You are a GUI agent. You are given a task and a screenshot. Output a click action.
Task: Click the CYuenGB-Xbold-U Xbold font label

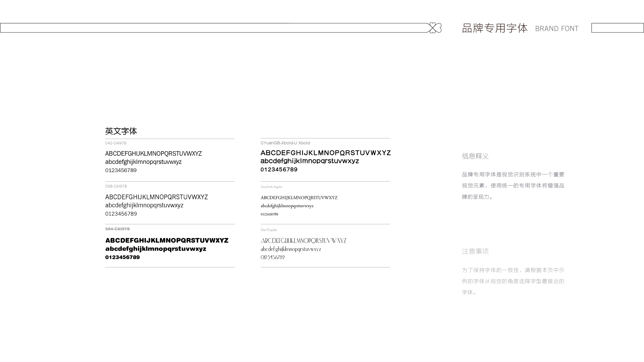285,143
